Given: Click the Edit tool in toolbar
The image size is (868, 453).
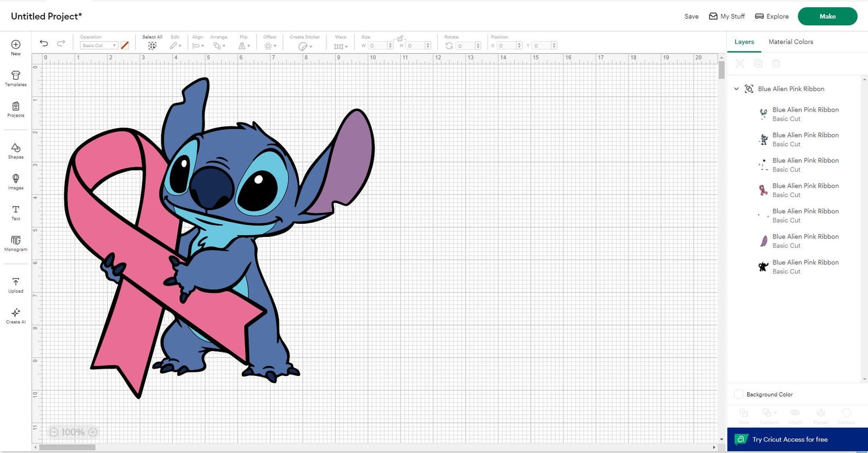Looking at the screenshot, I should click(175, 46).
